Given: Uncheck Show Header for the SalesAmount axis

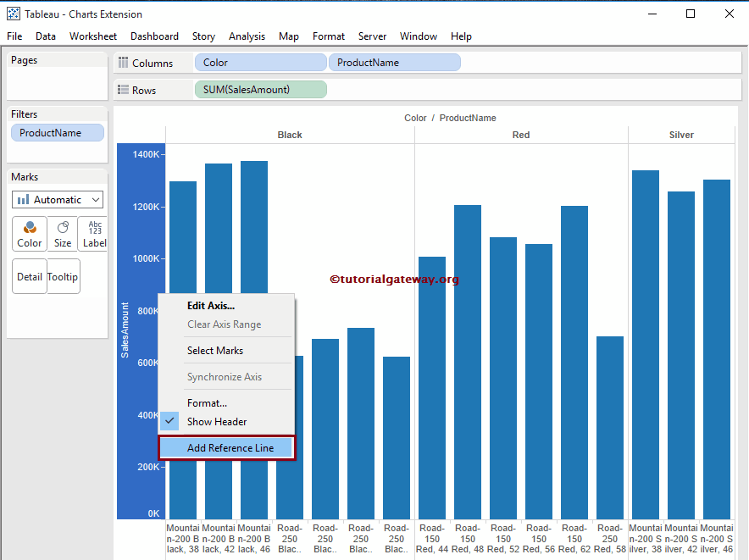Looking at the screenshot, I should pyautogui.click(x=219, y=421).
